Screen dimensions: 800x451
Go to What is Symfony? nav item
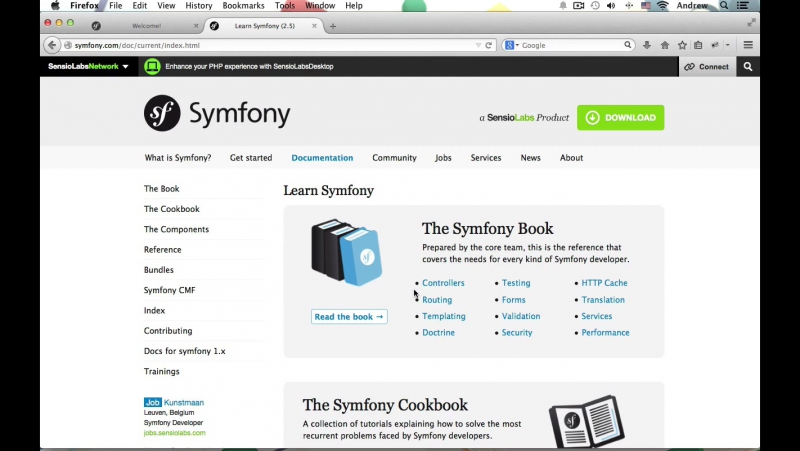(x=178, y=158)
